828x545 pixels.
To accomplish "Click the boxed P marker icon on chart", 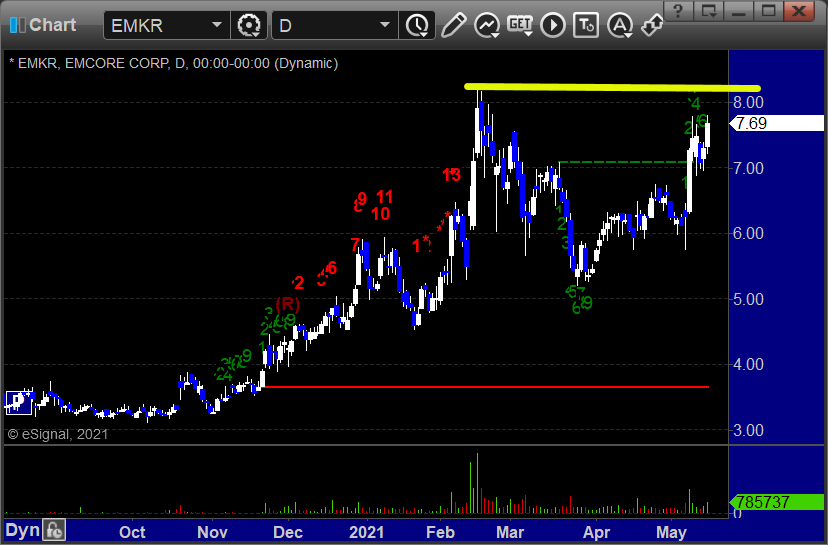I will [18, 402].
